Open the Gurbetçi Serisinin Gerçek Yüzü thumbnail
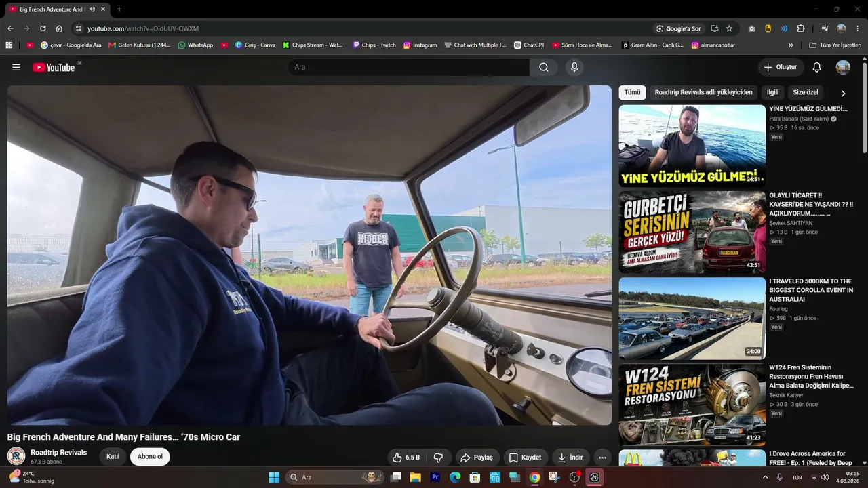Screen dimensions: 868x488 tap(692, 232)
